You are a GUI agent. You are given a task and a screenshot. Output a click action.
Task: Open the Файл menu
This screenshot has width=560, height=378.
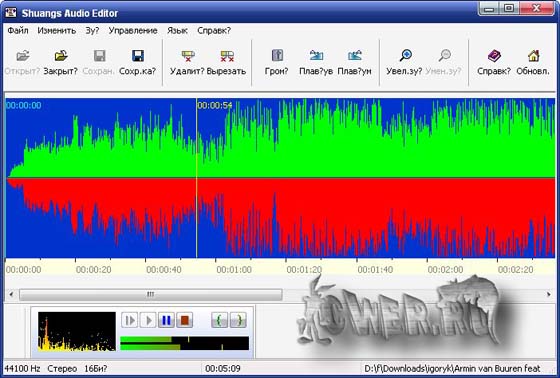coord(18,31)
